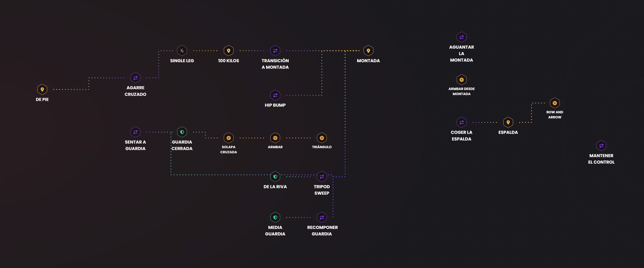Viewport: 644px width, 268px height.
Task: Click the BOW AND ARROW submission icon
Action: tap(555, 103)
